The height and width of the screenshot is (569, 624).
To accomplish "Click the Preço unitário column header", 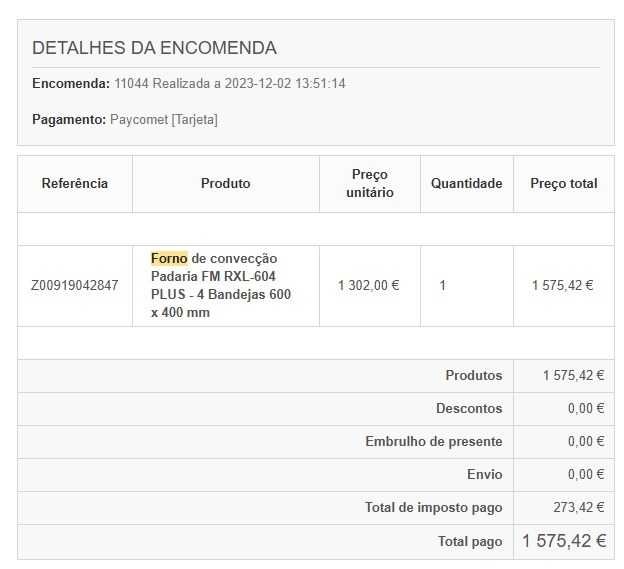I will pyautogui.click(x=370, y=184).
